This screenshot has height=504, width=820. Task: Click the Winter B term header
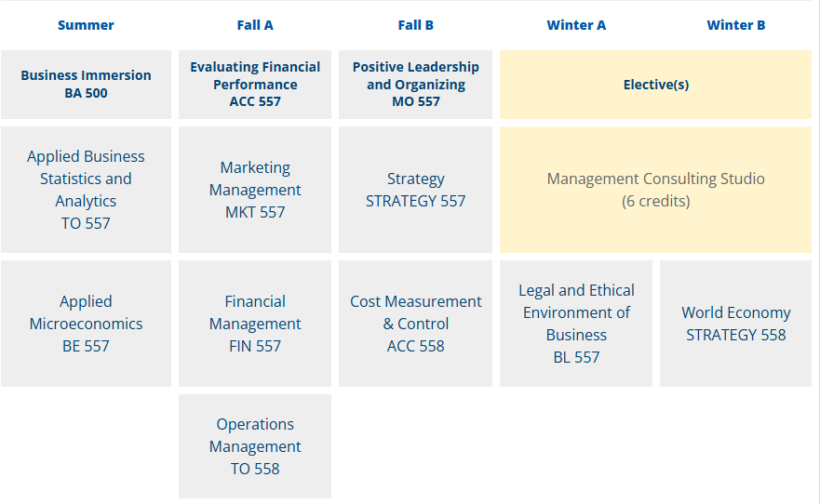pyautogui.click(x=735, y=25)
